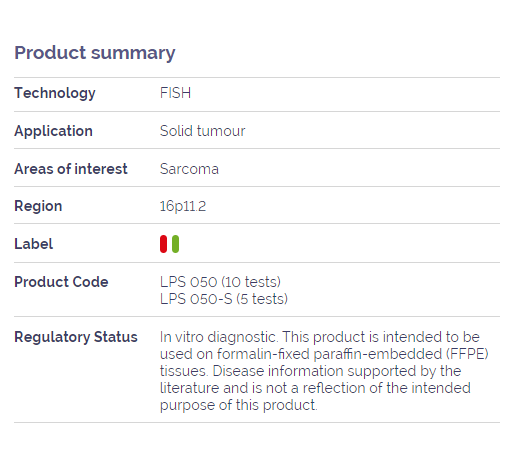Click the LPS 050-S (5 tests) product code
Viewport: 523px width, 464px height.
click(224, 299)
